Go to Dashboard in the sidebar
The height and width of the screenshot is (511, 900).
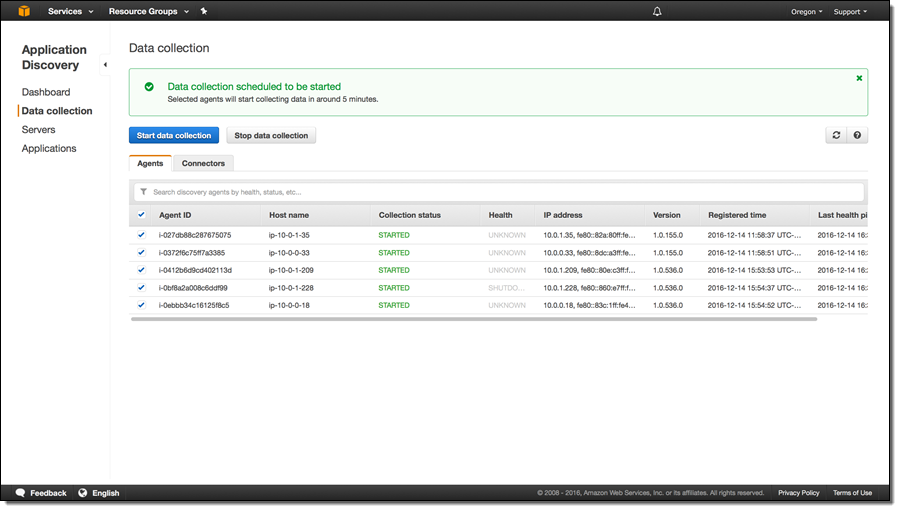point(46,92)
